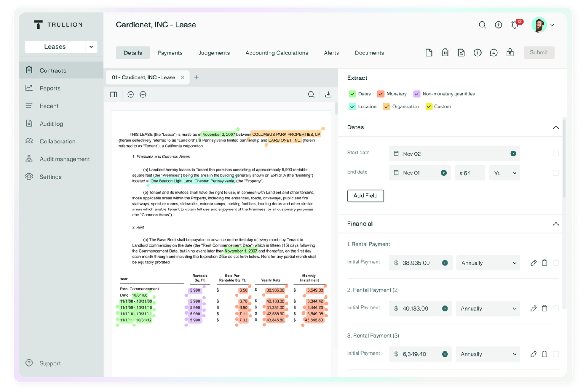Viewport: 588px width, 392px height.
Task: Toggle the Organization extract checkbox
Action: click(x=386, y=106)
